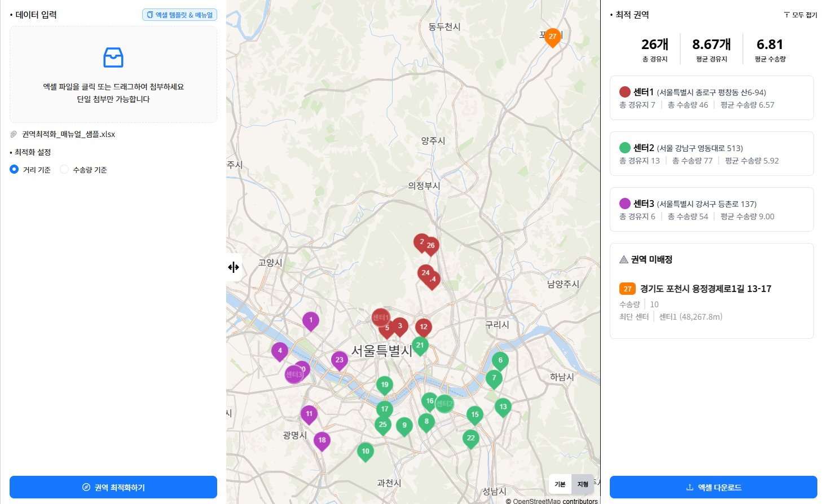823x504 pixels.
Task: Click the panel resize handle arrows icon
Action: pos(234,267)
